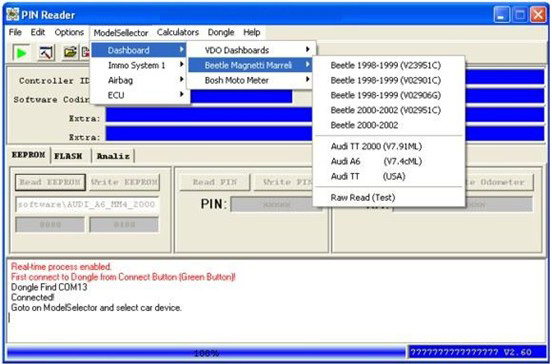Open the File menu

(x=15, y=32)
